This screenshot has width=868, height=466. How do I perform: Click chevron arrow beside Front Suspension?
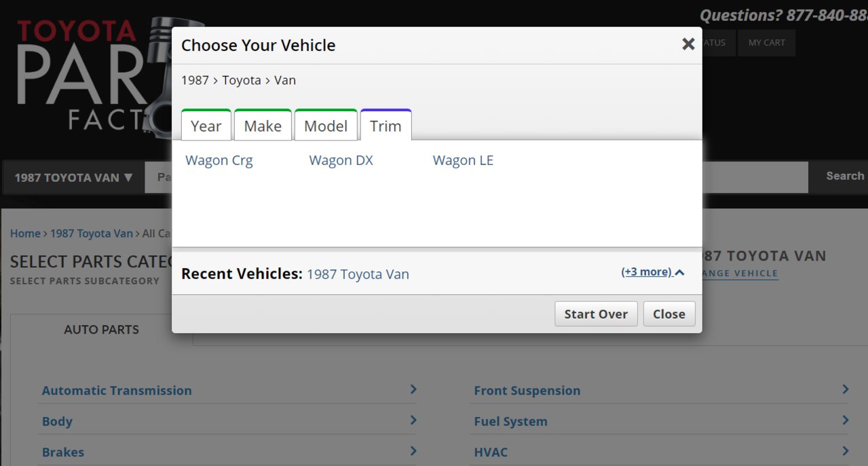pyautogui.click(x=846, y=389)
